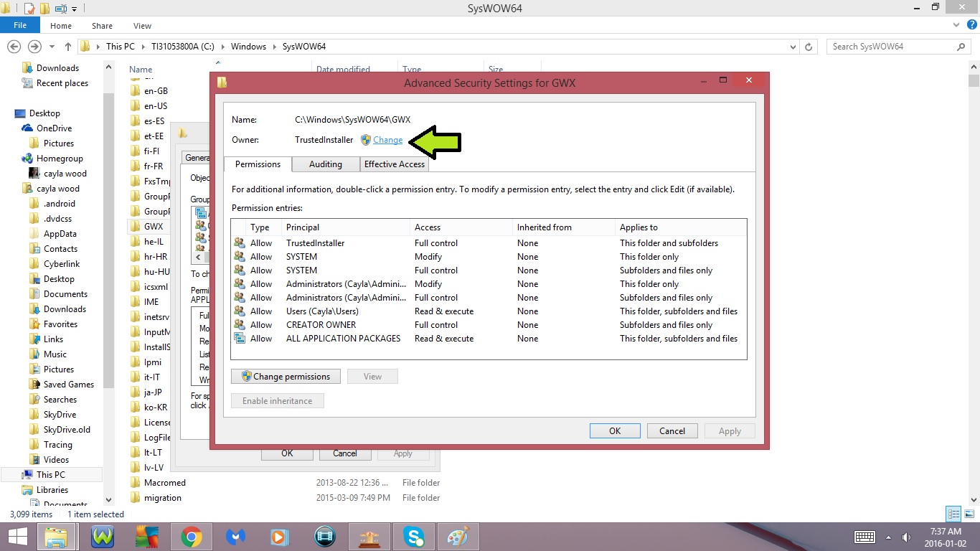Click OK in the GWX Properties window
Image resolution: width=980 pixels, height=551 pixels.
[x=287, y=453]
